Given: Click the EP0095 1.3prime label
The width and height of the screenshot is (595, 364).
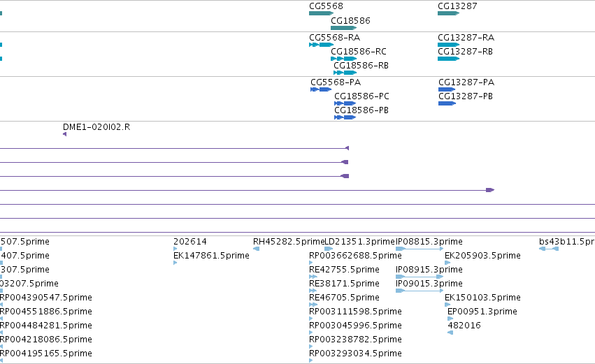Looking at the screenshot, I should [482, 312].
